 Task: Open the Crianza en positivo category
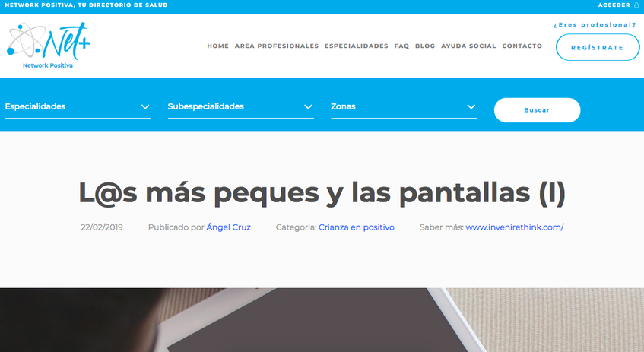356,227
